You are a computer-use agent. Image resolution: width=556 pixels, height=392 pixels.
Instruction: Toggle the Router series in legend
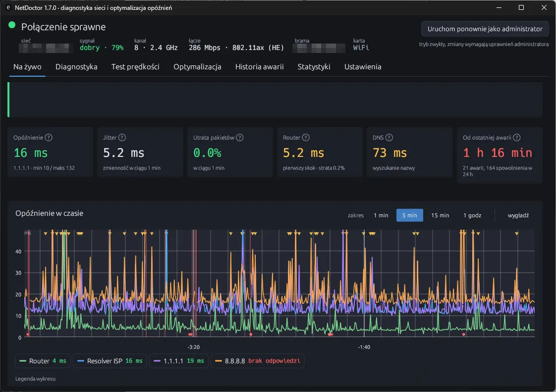coord(43,361)
